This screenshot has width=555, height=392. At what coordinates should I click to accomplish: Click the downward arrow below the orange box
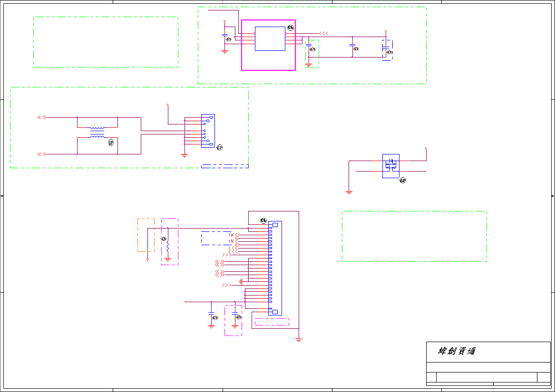(x=147, y=260)
